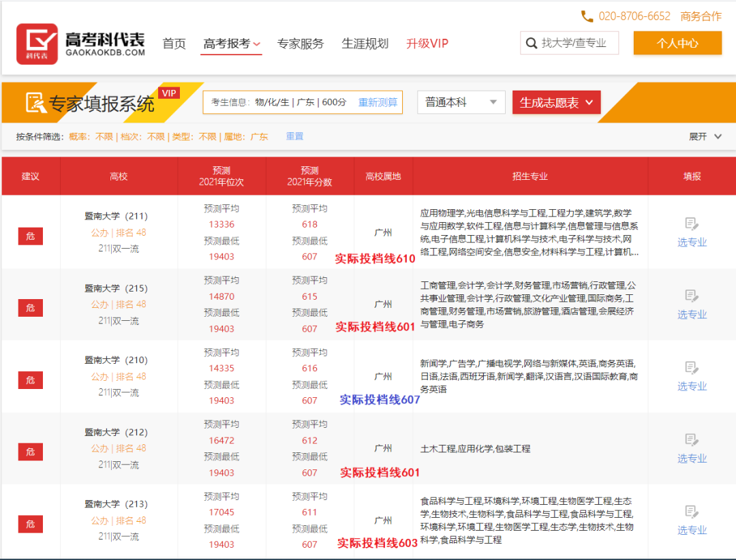Image resolution: width=736 pixels, height=560 pixels.
Task: Click the 商务合作 link
Action: click(x=701, y=16)
